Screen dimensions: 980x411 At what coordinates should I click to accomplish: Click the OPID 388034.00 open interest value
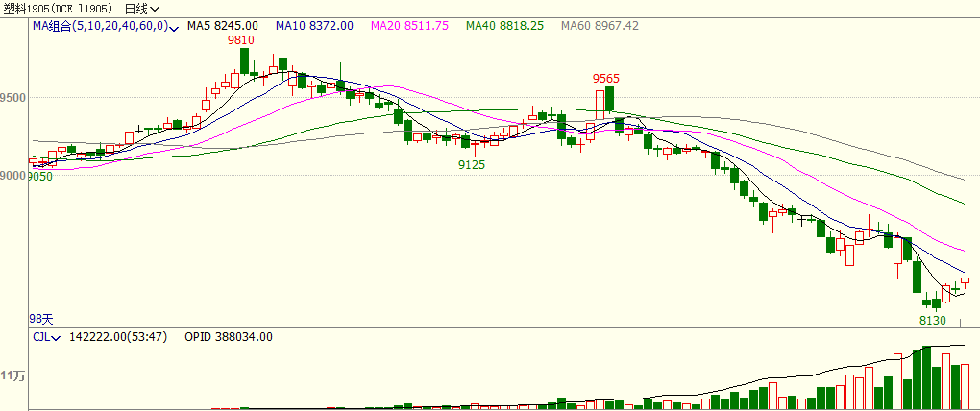click(229, 337)
